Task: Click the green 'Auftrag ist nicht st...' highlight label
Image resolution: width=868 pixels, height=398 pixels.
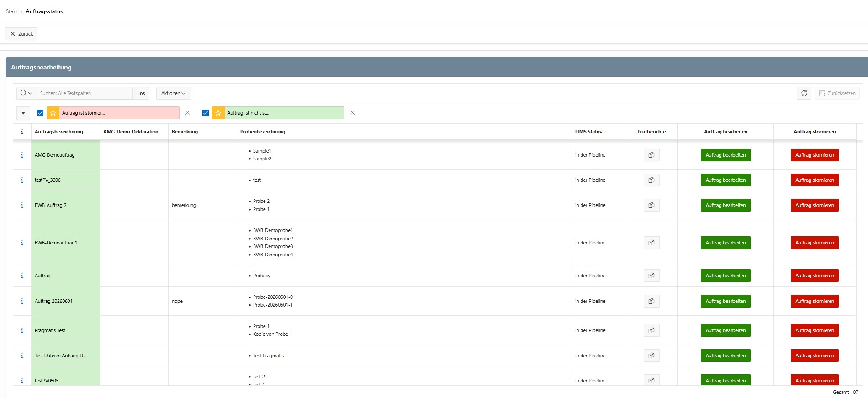Action: click(x=285, y=113)
